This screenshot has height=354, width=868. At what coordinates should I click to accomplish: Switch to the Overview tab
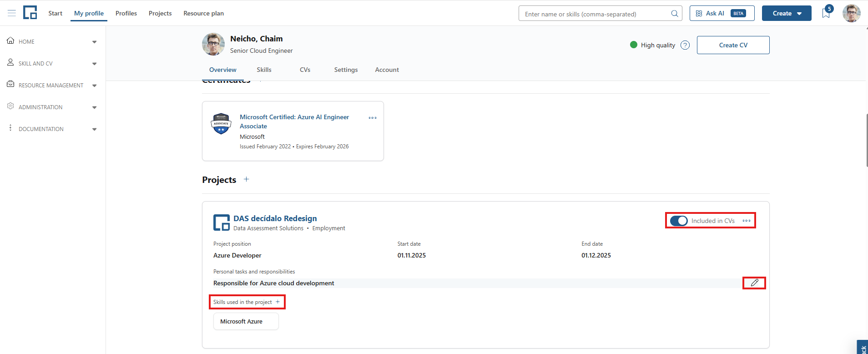click(223, 70)
